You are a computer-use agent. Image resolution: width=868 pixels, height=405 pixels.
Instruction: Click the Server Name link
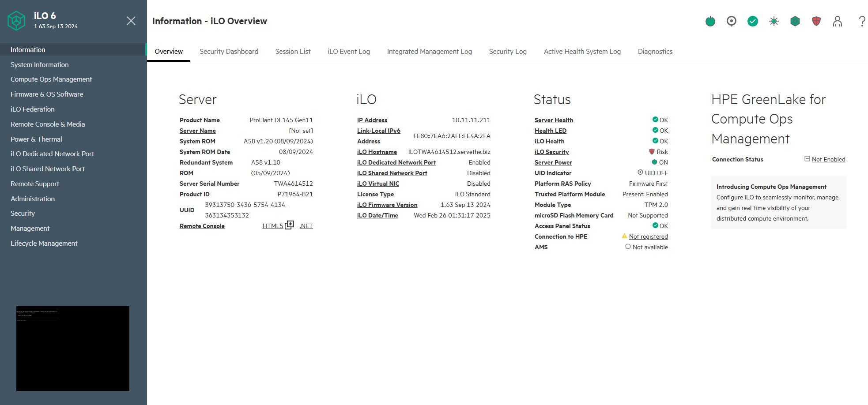(x=198, y=131)
